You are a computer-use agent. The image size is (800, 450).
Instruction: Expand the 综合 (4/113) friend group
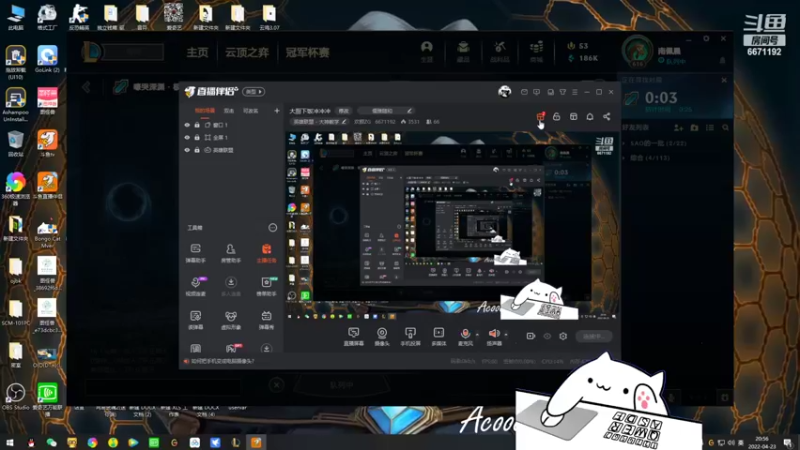(x=649, y=158)
